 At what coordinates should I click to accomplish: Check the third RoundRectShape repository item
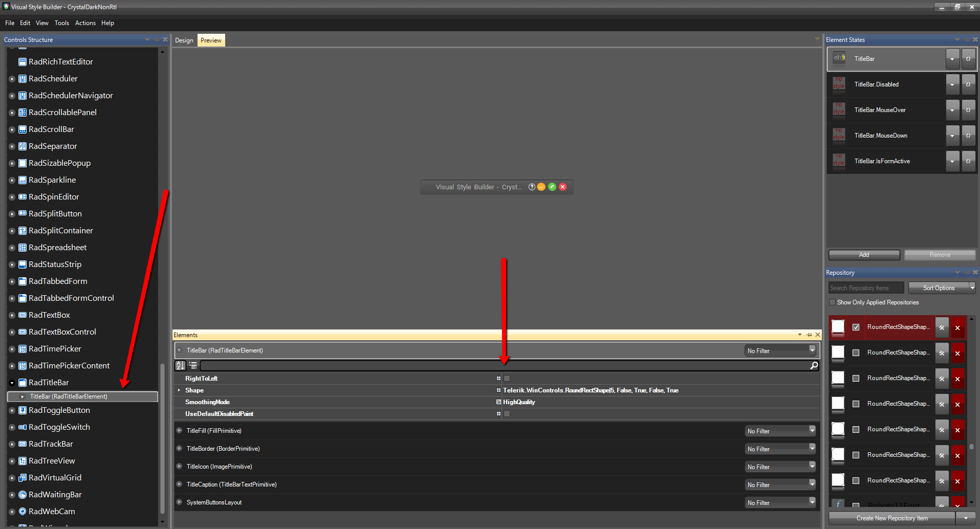pyautogui.click(x=856, y=378)
